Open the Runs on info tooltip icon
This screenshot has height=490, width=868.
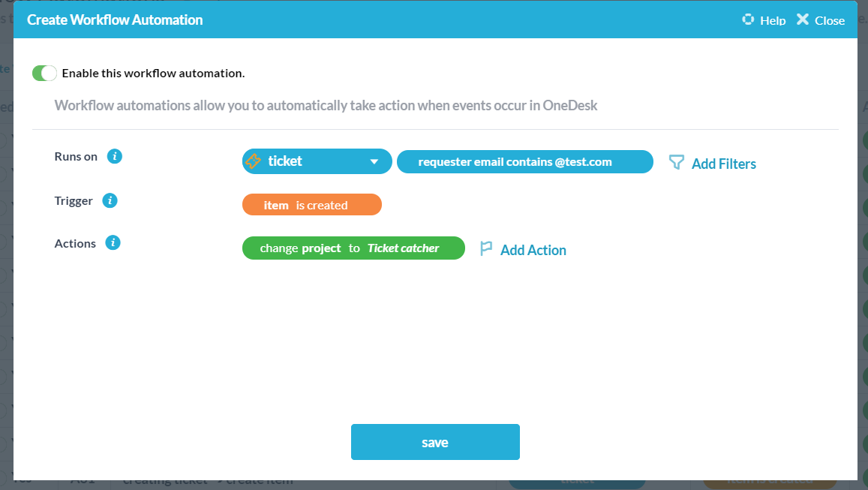coord(114,156)
